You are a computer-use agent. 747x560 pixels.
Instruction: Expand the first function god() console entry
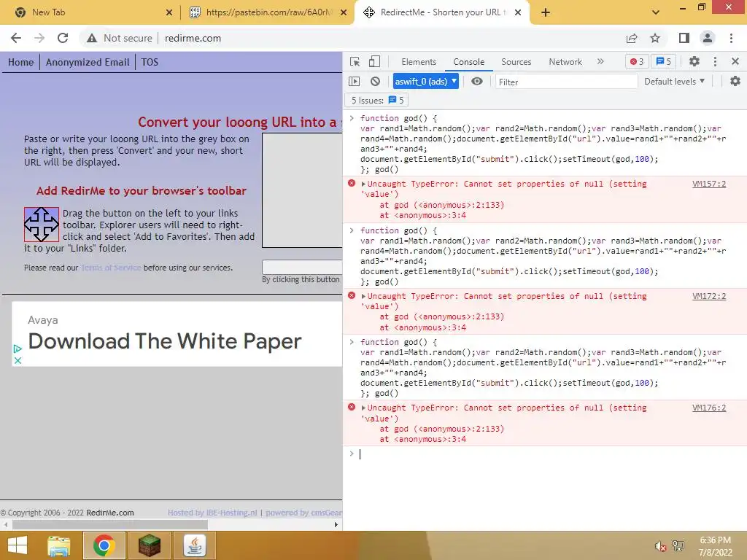click(x=352, y=118)
